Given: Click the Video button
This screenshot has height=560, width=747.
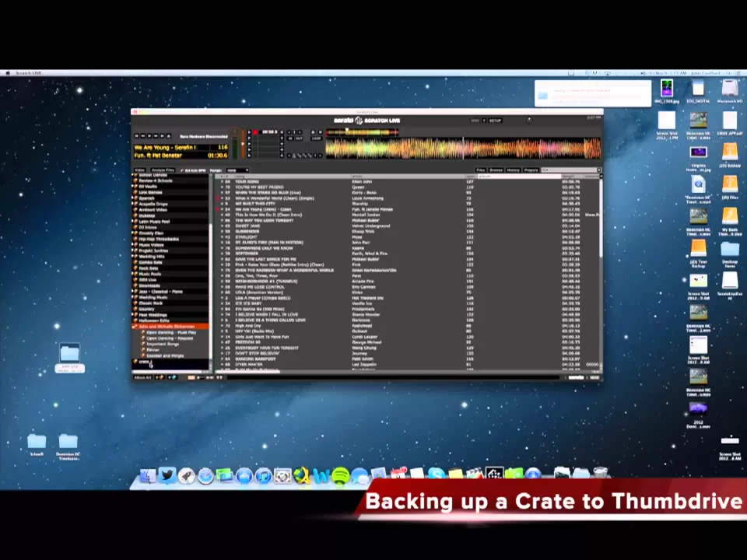Looking at the screenshot, I should pos(139,170).
